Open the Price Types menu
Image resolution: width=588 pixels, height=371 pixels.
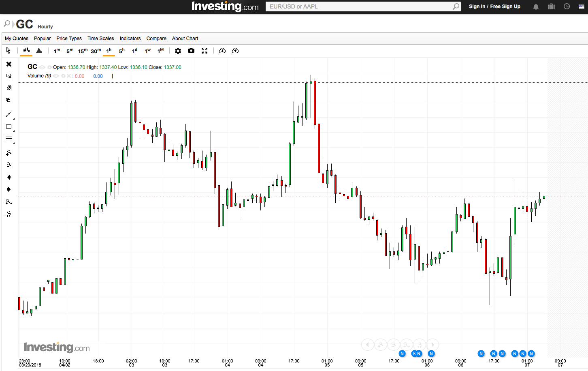[69, 39]
